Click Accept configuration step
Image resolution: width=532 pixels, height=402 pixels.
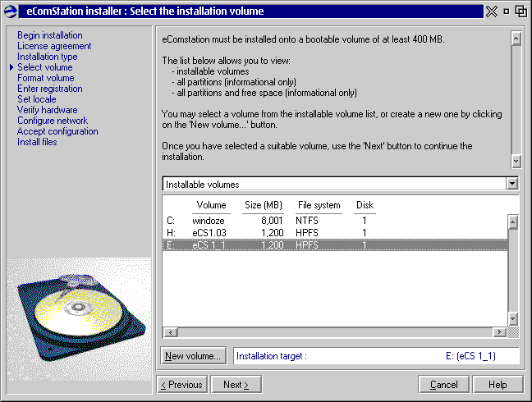click(57, 131)
